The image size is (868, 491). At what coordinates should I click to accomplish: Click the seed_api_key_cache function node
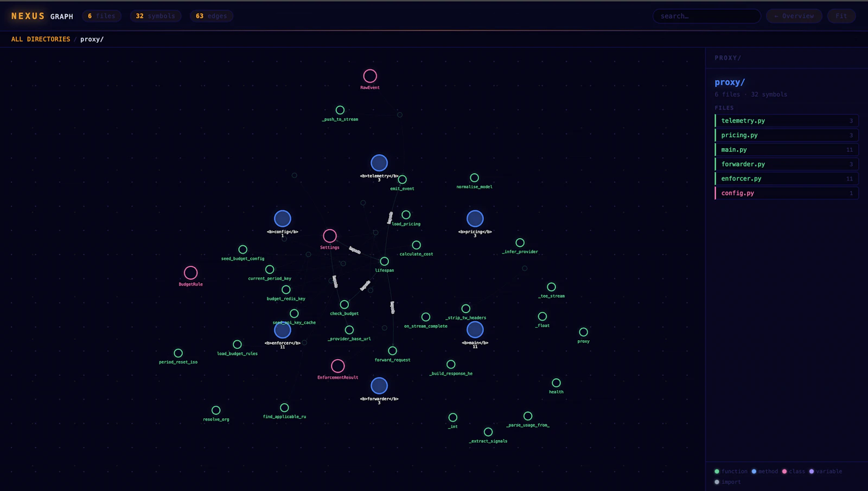click(x=294, y=314)
